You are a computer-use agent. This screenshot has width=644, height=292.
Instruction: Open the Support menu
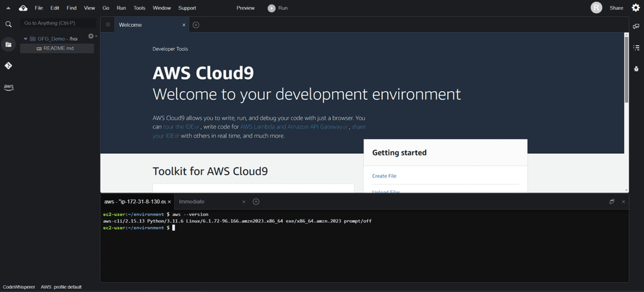pos(187,8)
